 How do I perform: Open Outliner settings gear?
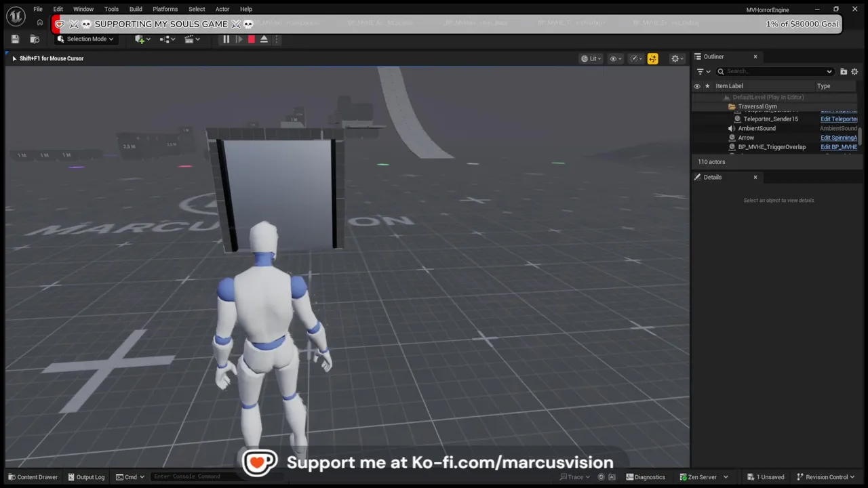[x=854, y=72]
